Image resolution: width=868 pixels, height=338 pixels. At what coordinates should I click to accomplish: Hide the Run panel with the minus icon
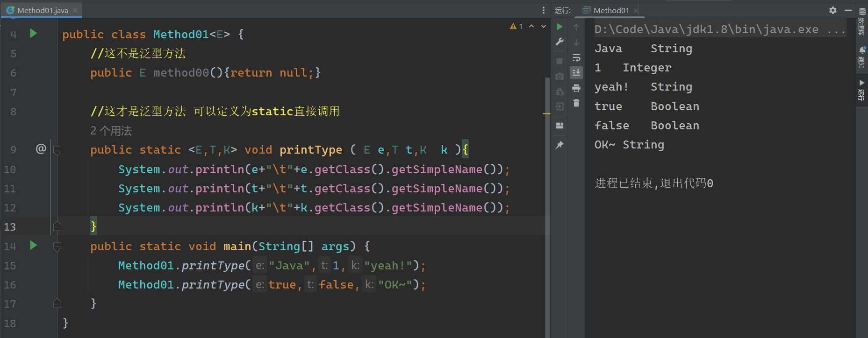point(848,10)
